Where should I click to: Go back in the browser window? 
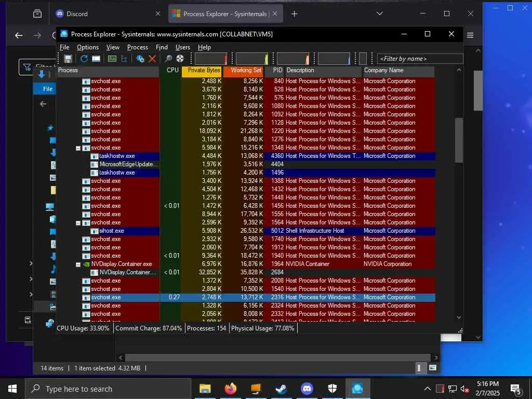pyautogui.click(x=19, y=35)
